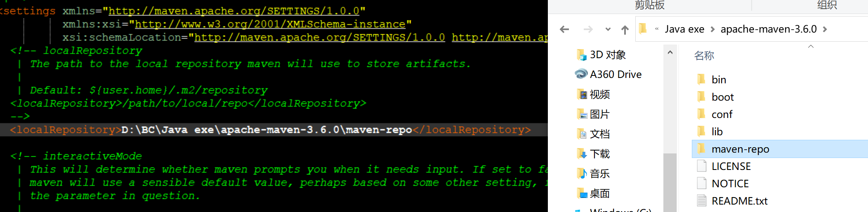This screenshot has width=868, height=212.
Task: Click the README.txt document icon
Action: click(x=701, y=200)
